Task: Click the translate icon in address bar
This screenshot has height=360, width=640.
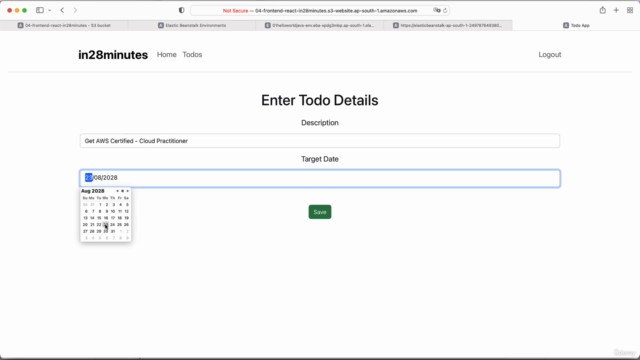Action: click(437, 11)
